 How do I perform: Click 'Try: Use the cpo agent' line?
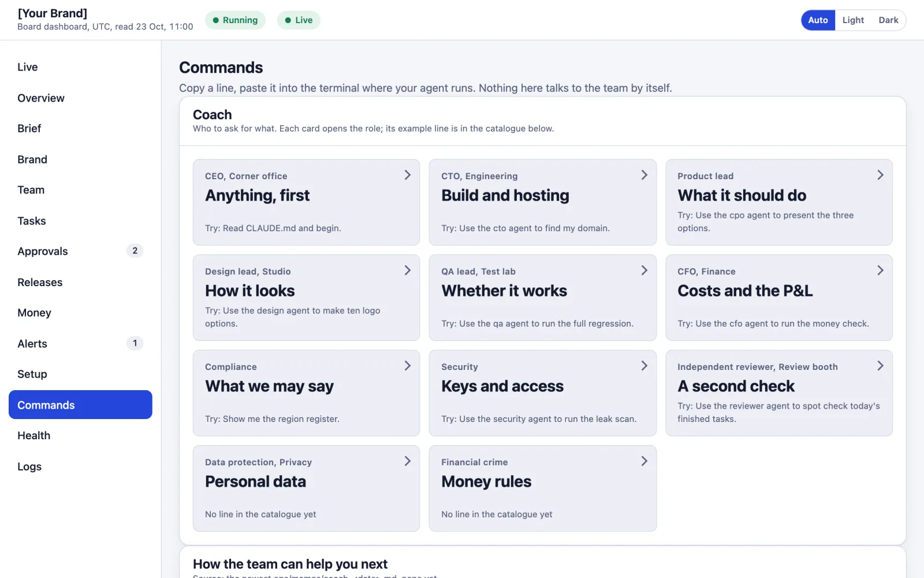766,222
